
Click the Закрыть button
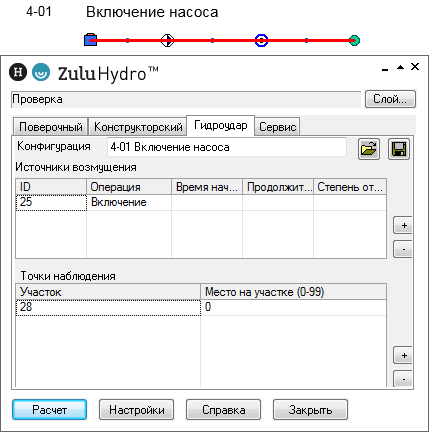(x=310, y=410)
